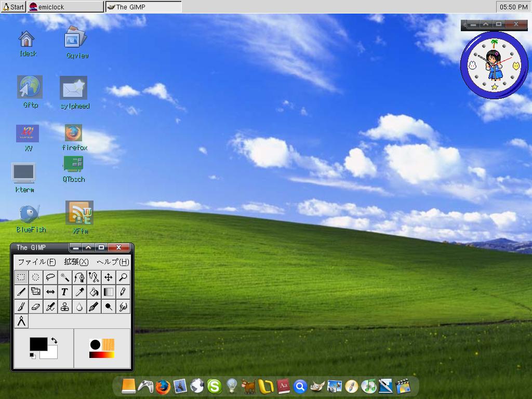Viewport: 532px width, 399px height.
Task: Select the Text tool
Action: pyautogui.click(x=65, y=291)
